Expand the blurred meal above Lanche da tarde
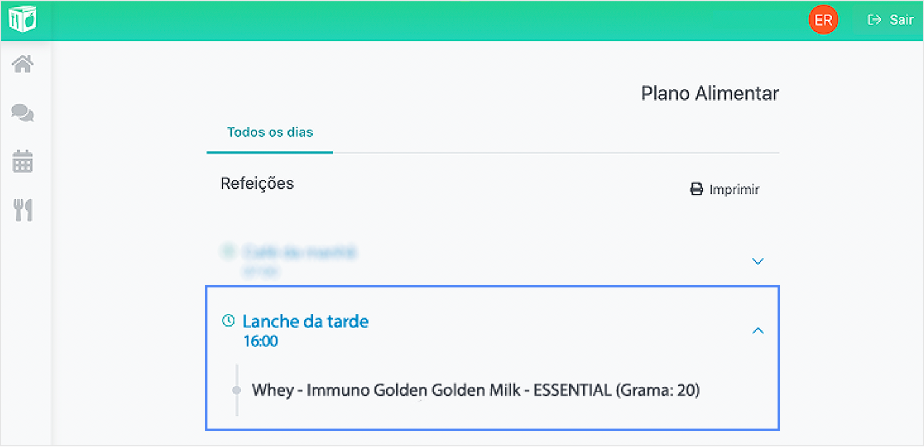The height and width of the screenshot is (447, 924). point(757,261)
